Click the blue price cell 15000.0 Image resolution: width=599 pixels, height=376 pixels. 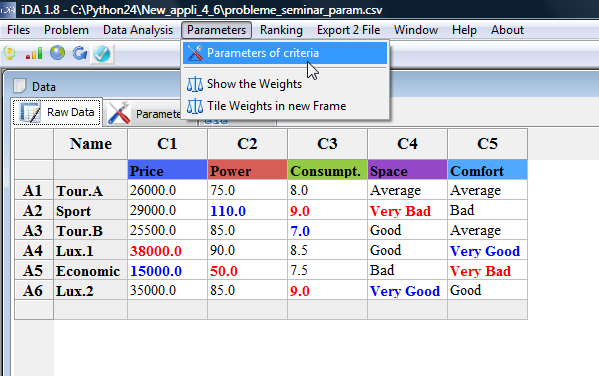click(167, 271)
